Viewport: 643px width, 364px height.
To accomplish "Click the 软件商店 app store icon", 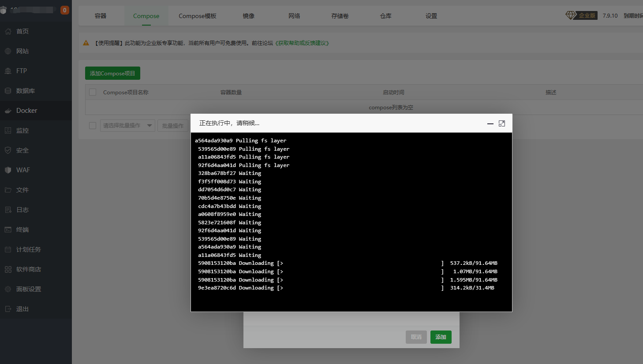I will coord(8,269).
